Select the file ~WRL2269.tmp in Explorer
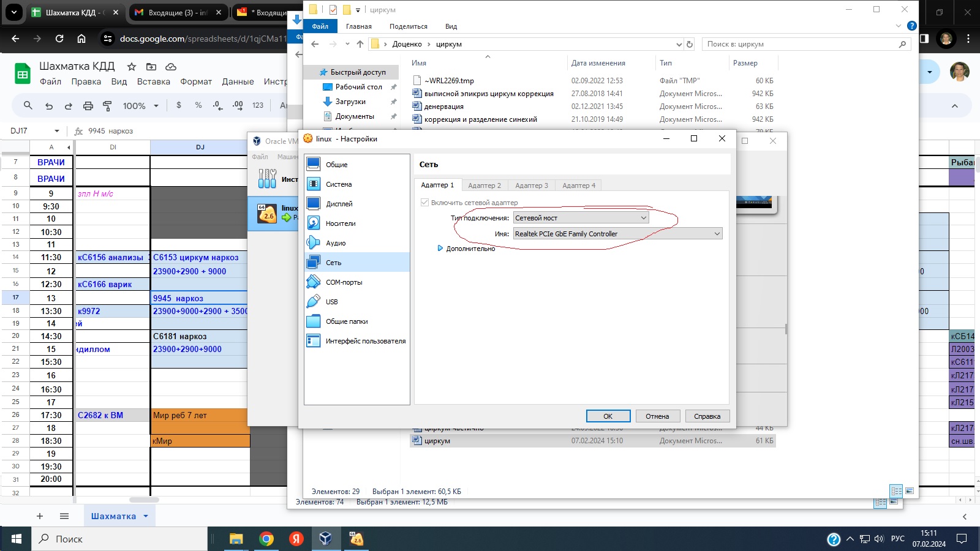The height and width of the screenshot is (551, 980). click(x=449, y=81)
